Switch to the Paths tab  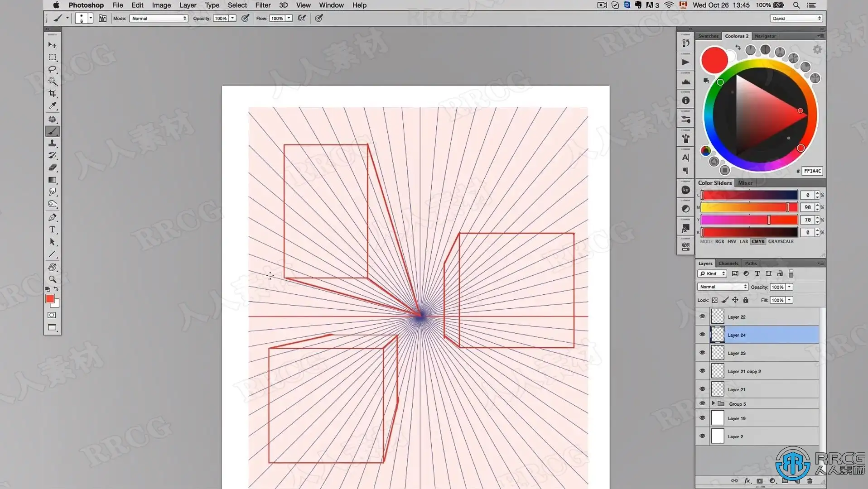tap(751, 263)
